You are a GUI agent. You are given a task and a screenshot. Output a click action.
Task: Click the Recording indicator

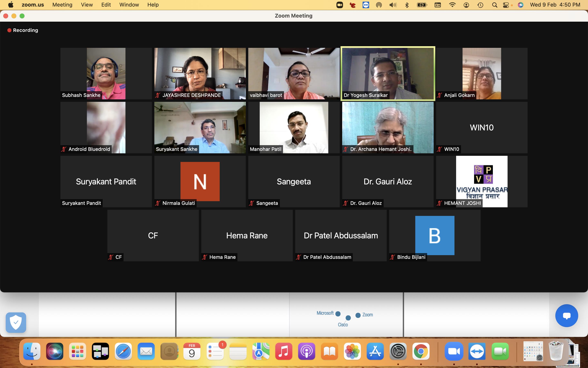point(23,30)
